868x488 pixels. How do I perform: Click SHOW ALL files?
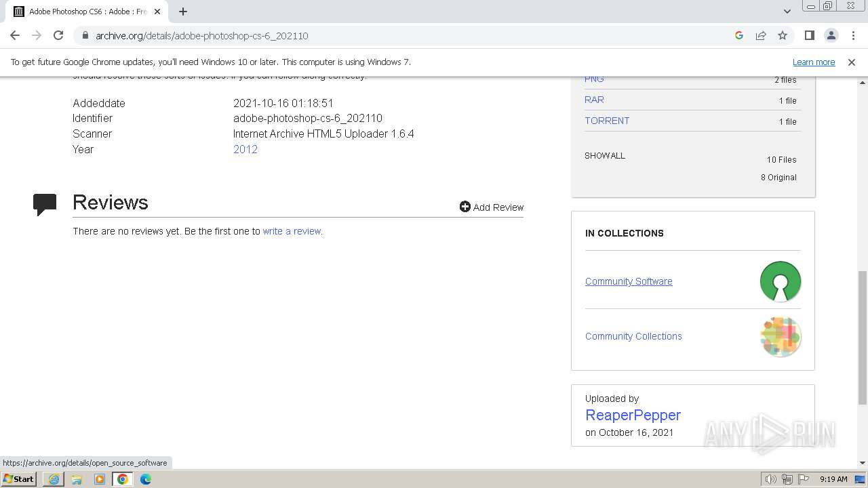[605, 155]
